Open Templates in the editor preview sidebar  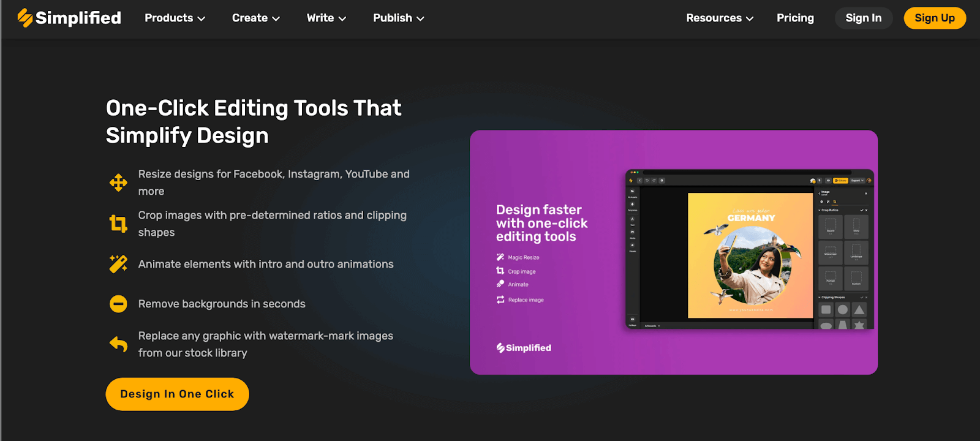(x=633, y=206)
